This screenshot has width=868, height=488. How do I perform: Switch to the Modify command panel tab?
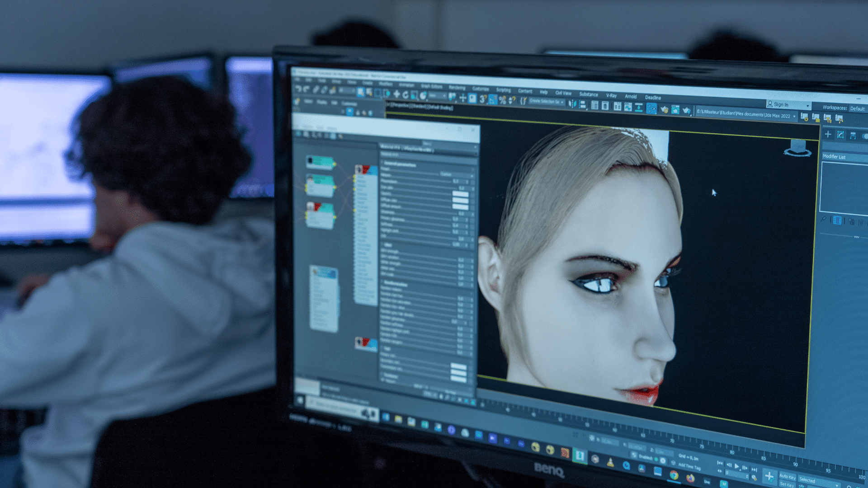click(840, 135)
